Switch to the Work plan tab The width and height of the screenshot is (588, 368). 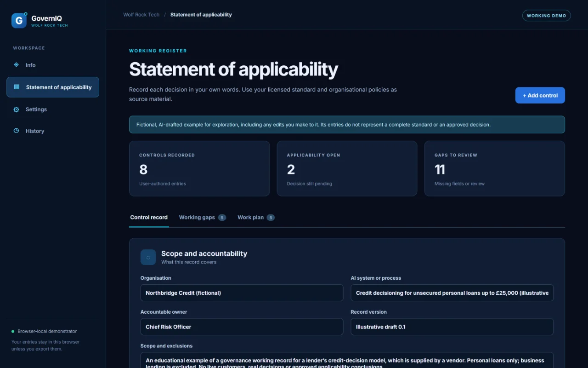pyautogui.click(x=256, y=217)
